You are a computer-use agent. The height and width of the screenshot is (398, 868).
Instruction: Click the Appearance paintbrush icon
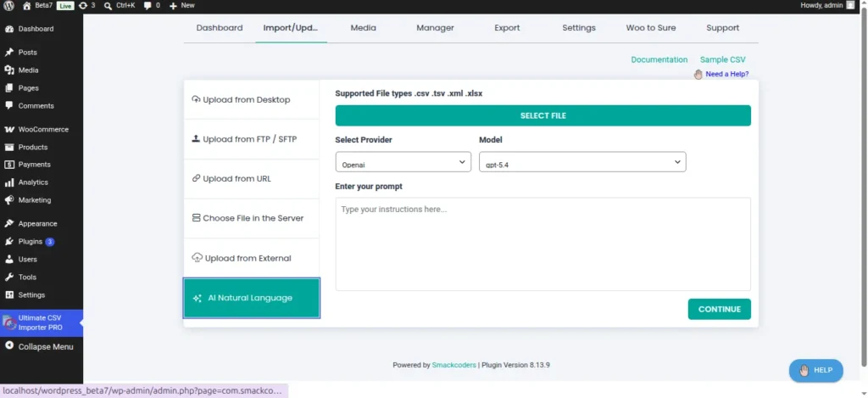pos(8,224)
